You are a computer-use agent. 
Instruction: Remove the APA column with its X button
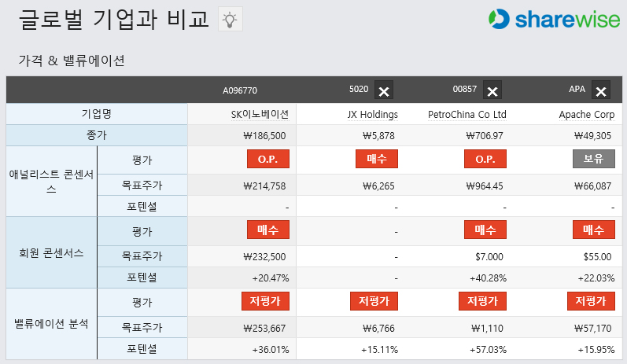coord(600,90)
